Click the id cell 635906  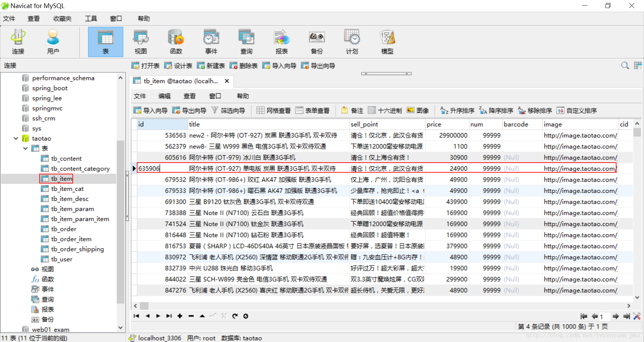pyautogui.click(x=162, y=168)
